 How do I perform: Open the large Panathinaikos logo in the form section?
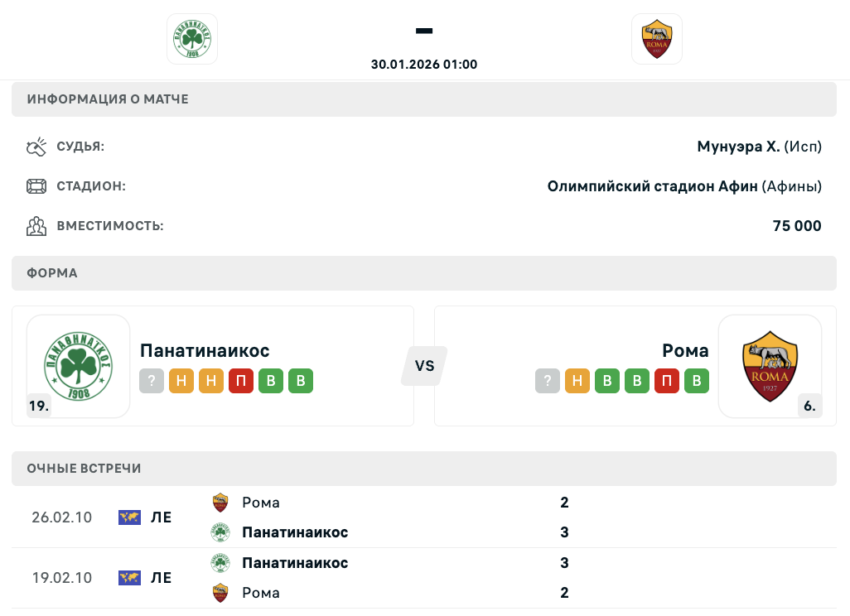(79, 366)
